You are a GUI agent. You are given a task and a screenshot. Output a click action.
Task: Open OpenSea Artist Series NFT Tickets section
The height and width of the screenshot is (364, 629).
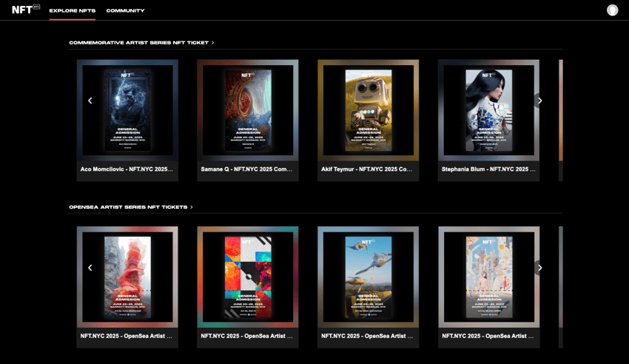coord(131,207)
